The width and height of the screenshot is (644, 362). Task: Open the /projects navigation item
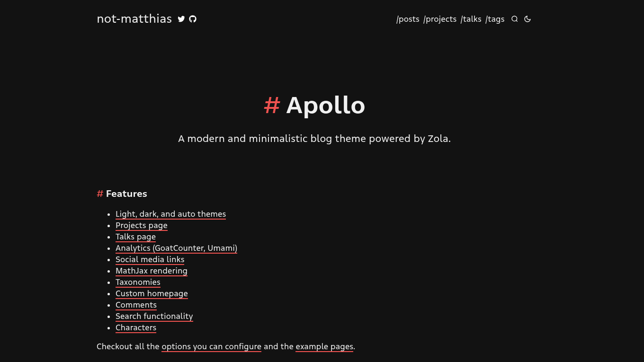pyautogui.click(x=440, y=19)
